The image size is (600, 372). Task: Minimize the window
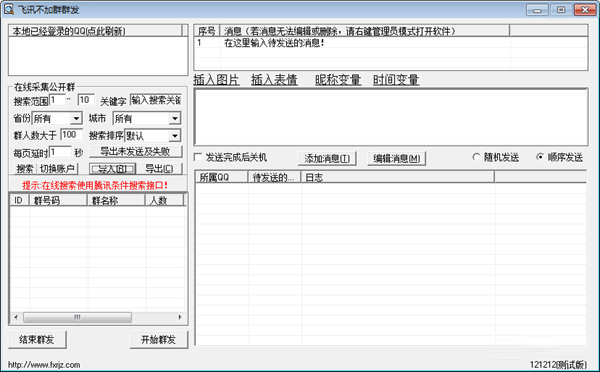(537, 10)
